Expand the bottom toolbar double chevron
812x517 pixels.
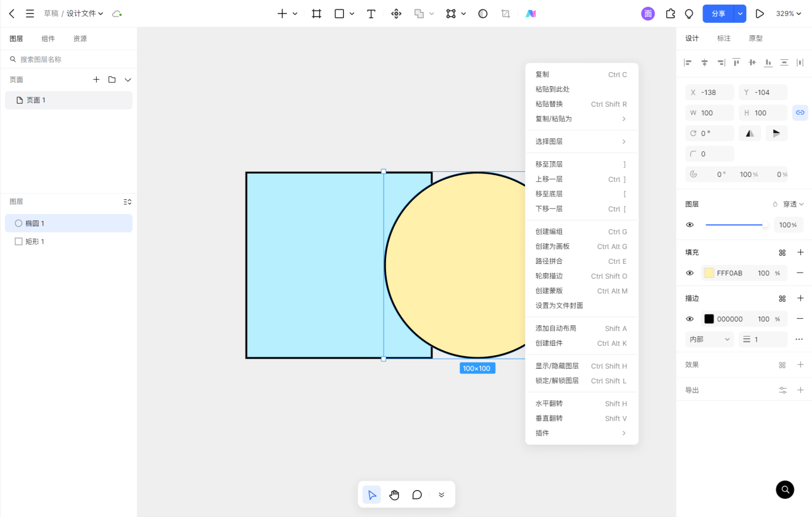tap(441, 495)
